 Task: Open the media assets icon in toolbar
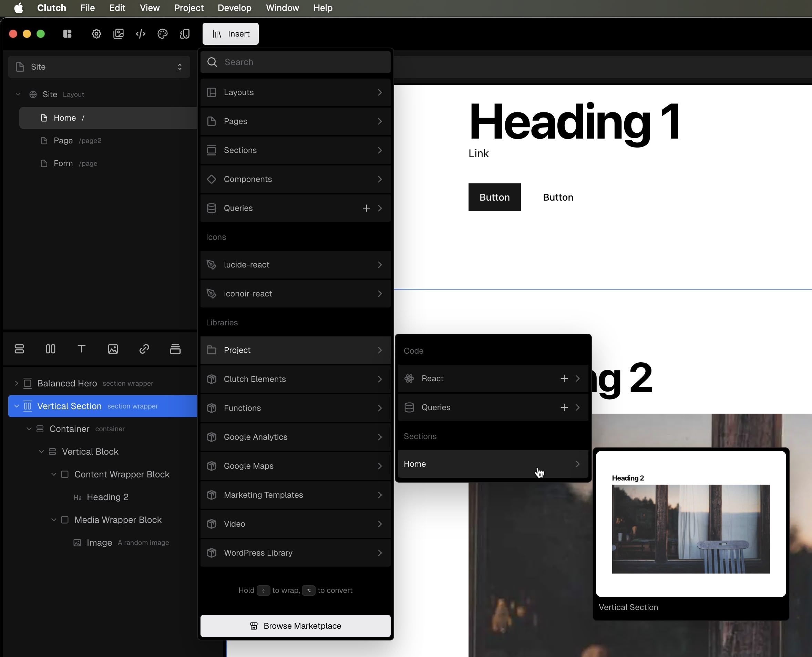pyautogui.click(x=119, y=34)
